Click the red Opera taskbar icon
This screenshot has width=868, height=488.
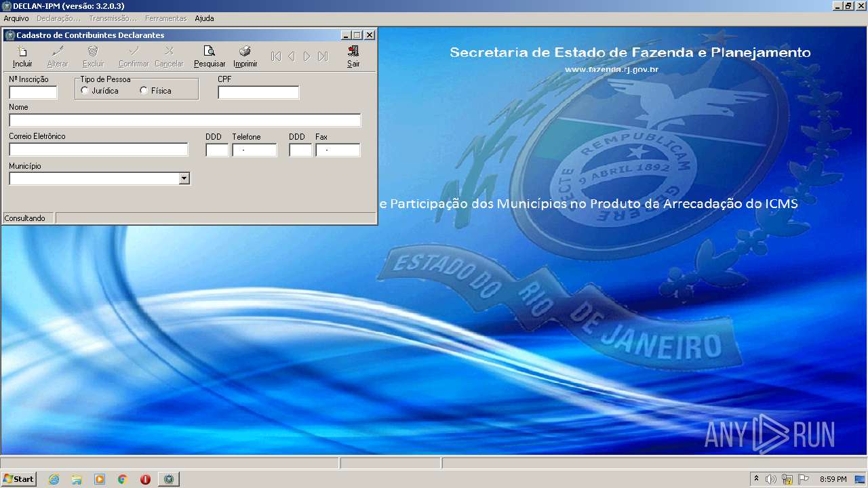pos(145,479)
